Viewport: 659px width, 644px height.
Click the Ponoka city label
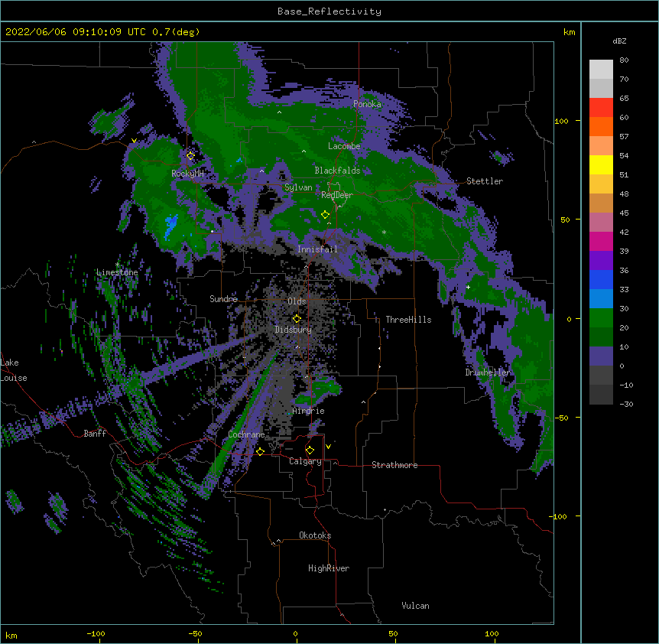pyautogui.click(x=367, y=104)
